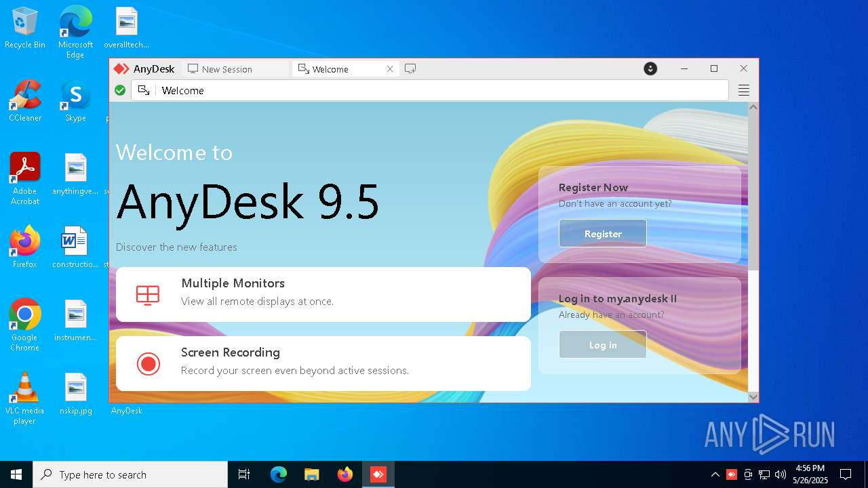Viewport: 868px width, 488px height.
Task: Click the Register button
Action: point(603,233)
